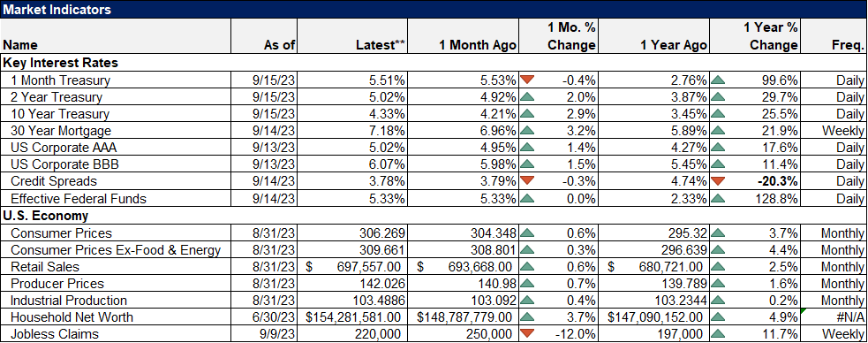Select the bold -20.3% change cell

(755, 182)
